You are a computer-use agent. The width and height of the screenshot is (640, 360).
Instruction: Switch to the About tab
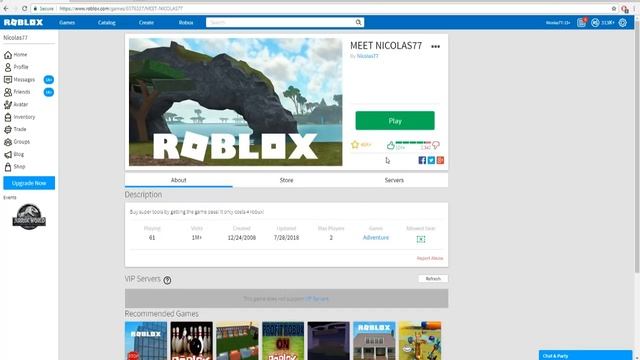tap(178, 180)
